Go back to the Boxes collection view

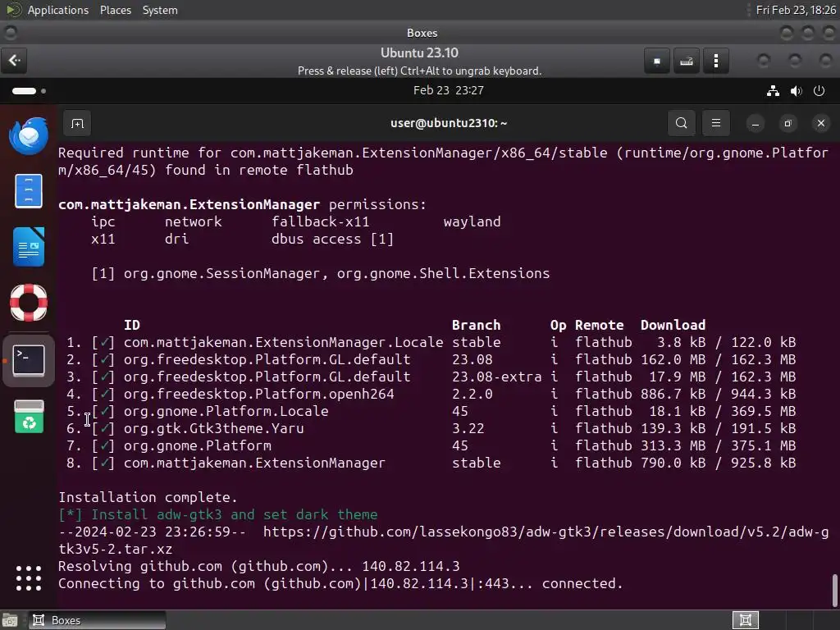15,61
